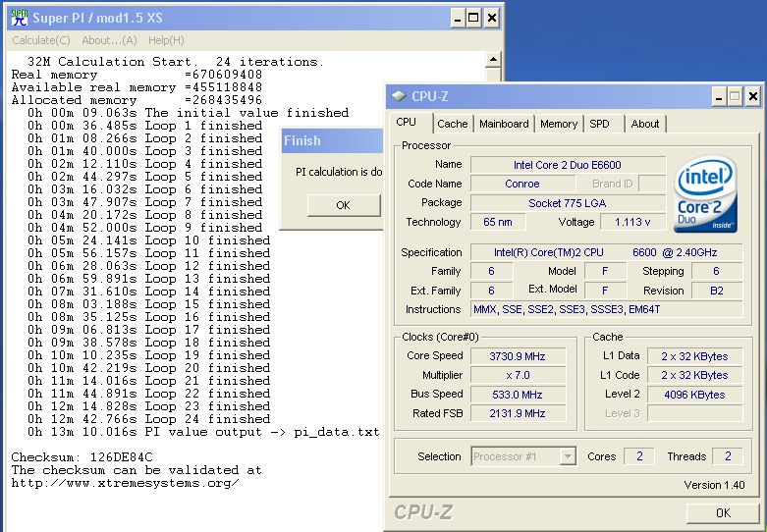This screenshot has height=532, width=767.
Task: Maximize the Super PI window
Action: (473, 19)
